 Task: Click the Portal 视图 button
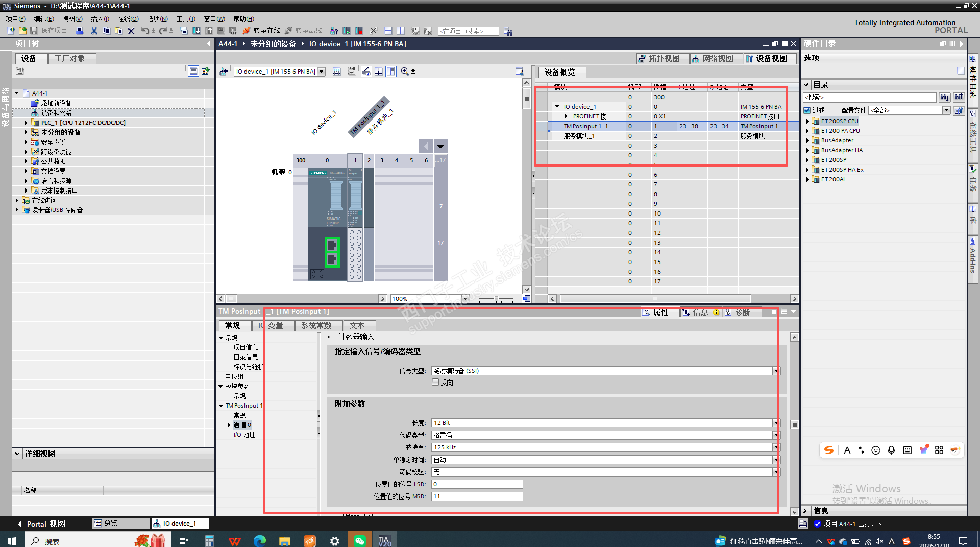(x=41, y=524)
